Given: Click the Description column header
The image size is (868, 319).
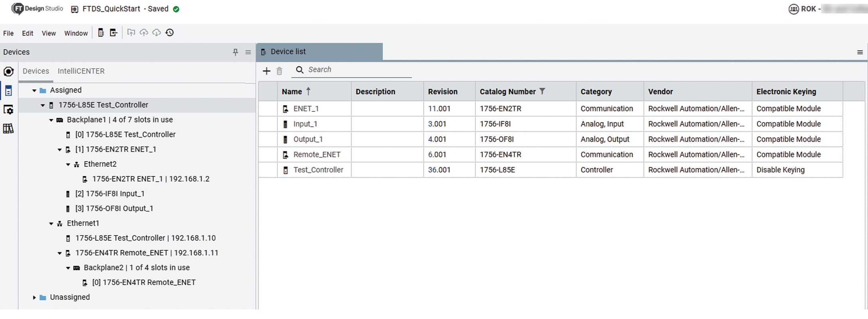Looking at the screenshot, I should pyautogui.click(x=388, y=91).
